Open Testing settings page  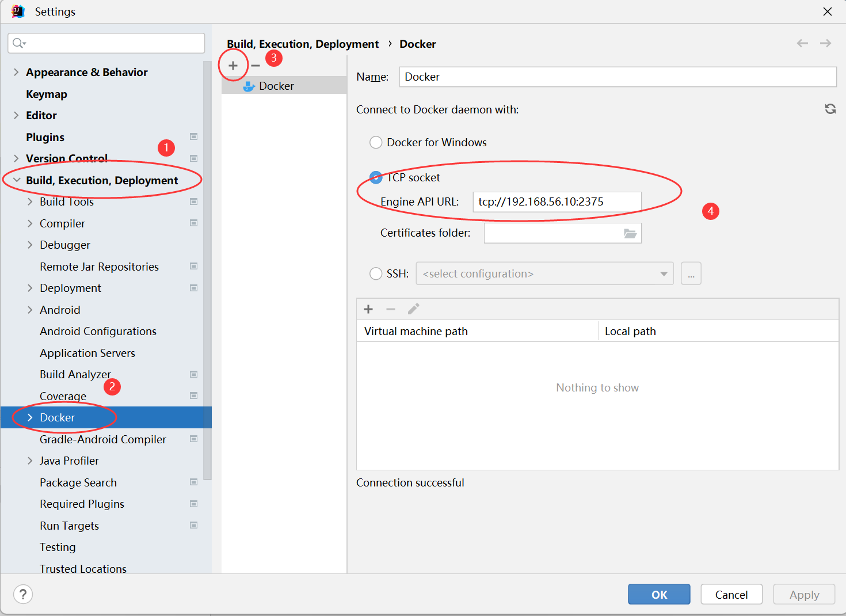[58, 547]
